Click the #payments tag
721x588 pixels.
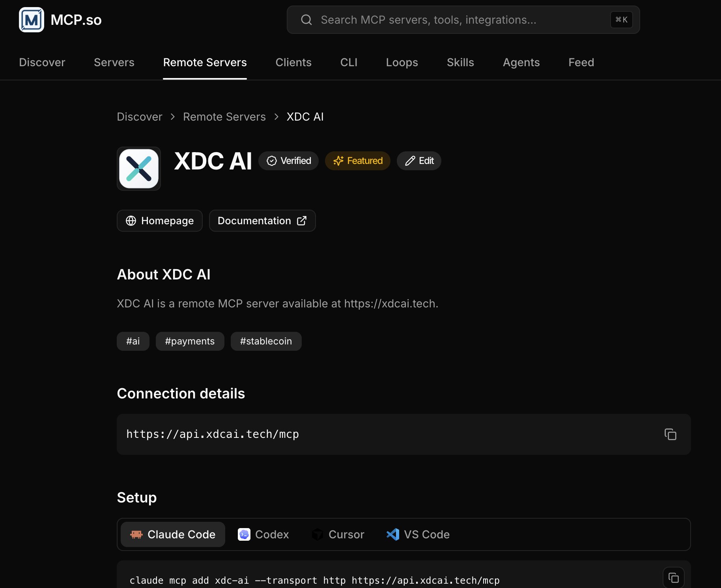click(x=190, y=341)
